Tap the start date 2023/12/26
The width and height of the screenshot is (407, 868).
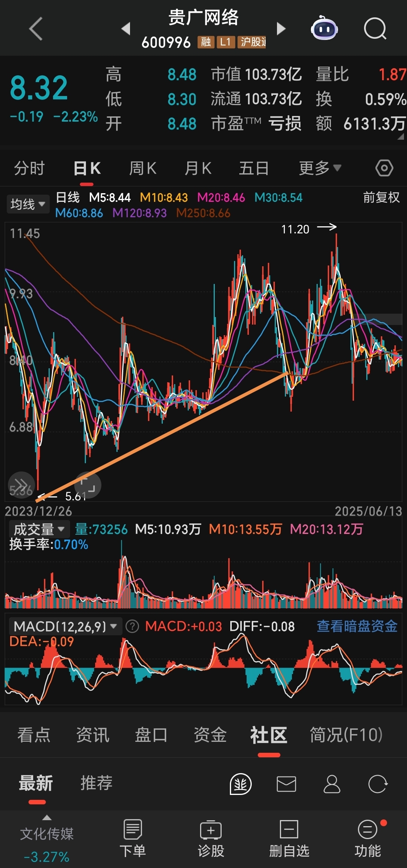(38, 511)
